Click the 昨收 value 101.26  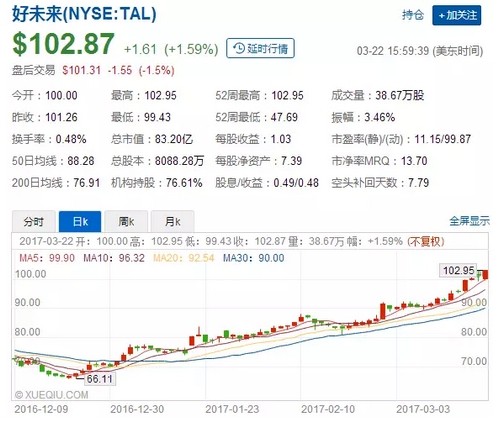[x=61, y=117]
